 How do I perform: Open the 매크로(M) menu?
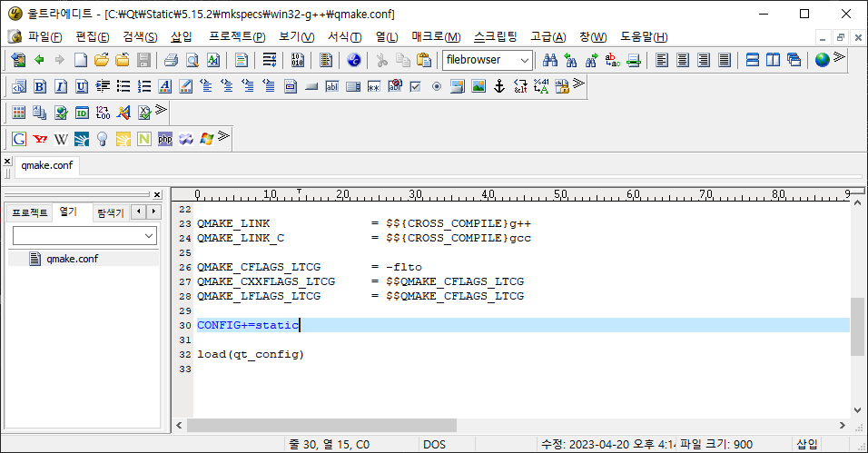pyautogui.click(x=436, y=36)
